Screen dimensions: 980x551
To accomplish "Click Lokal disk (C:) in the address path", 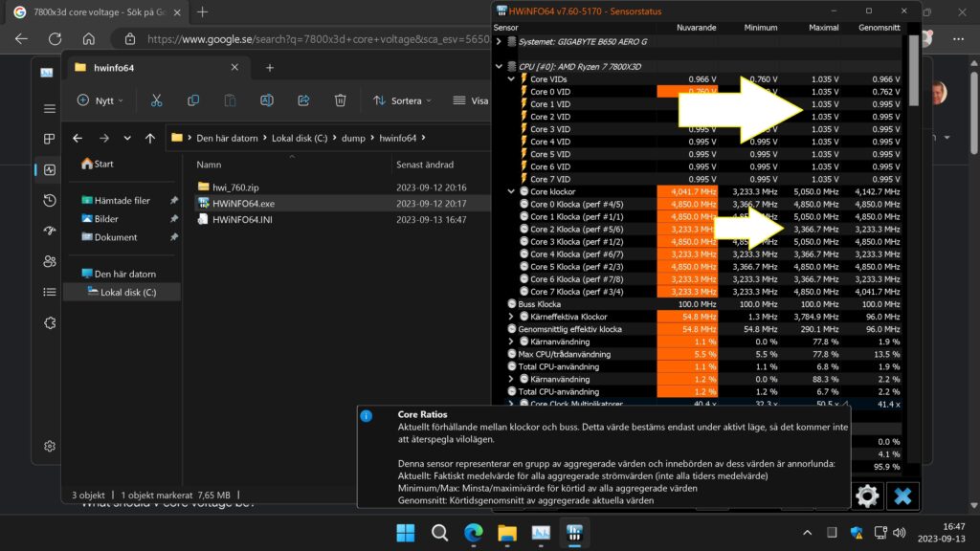I will click(300, 138).
